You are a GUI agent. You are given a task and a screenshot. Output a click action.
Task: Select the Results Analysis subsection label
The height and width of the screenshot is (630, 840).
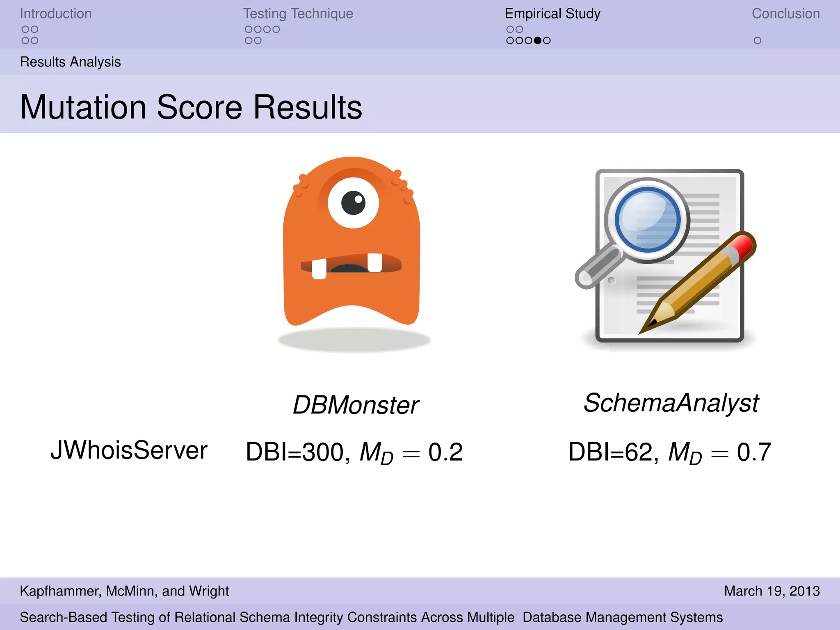coord(71,62)
